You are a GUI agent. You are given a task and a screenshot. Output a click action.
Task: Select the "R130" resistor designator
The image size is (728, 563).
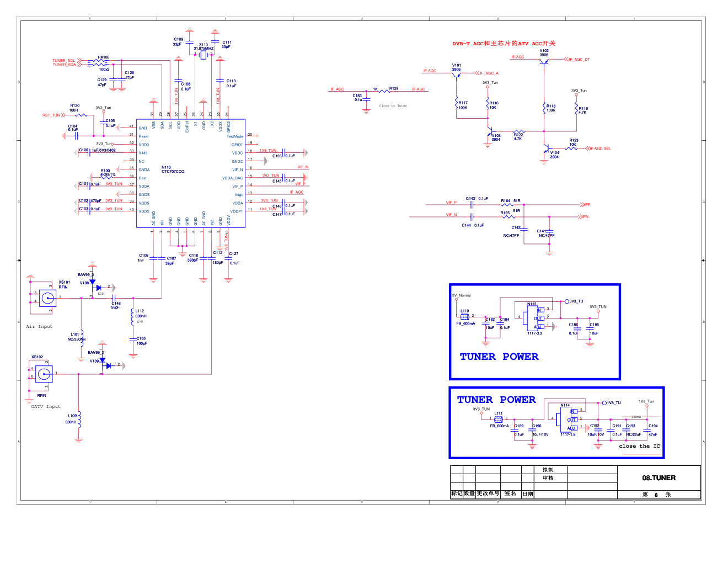pos(74,105)
